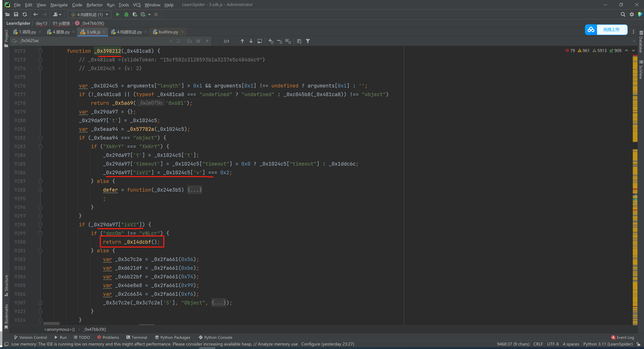
Task: Toggle whole Words (W) search option
Action: tap(198, 41)
